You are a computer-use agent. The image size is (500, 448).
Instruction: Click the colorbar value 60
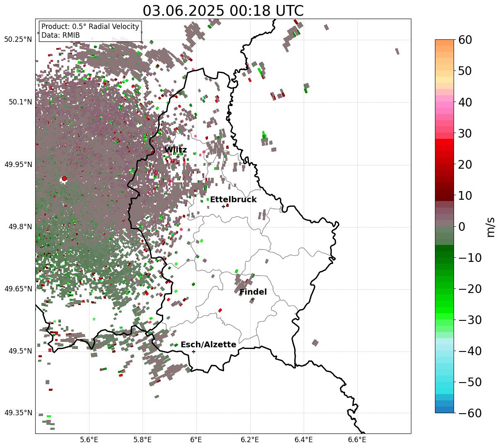click(466, 40)
